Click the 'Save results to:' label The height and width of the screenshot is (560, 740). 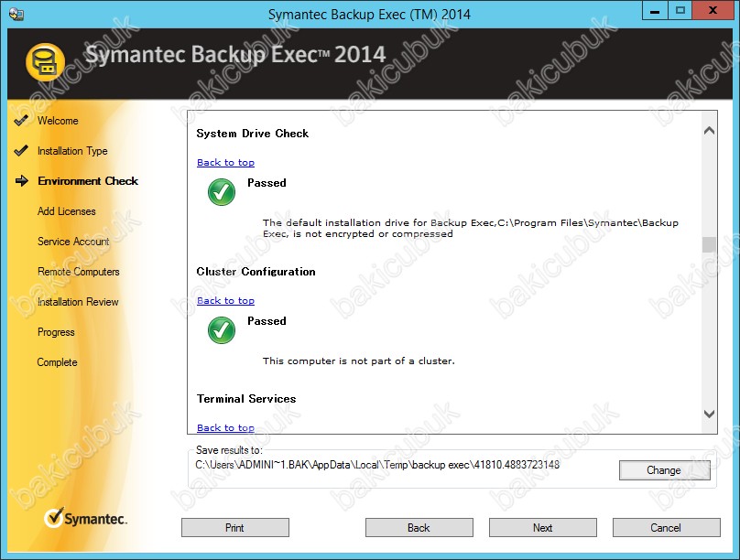coord(229,450)
